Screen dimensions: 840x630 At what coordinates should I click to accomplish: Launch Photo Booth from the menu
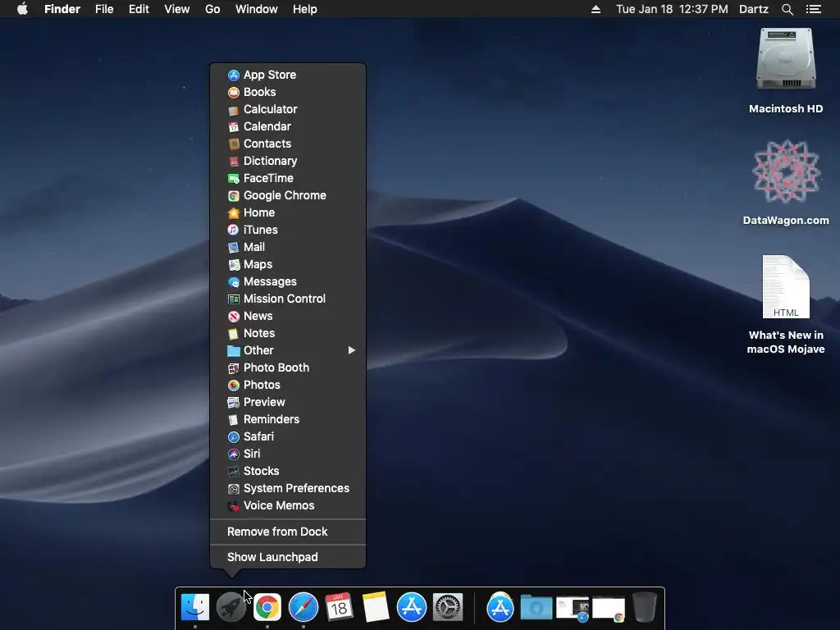(x=288, y=367)
